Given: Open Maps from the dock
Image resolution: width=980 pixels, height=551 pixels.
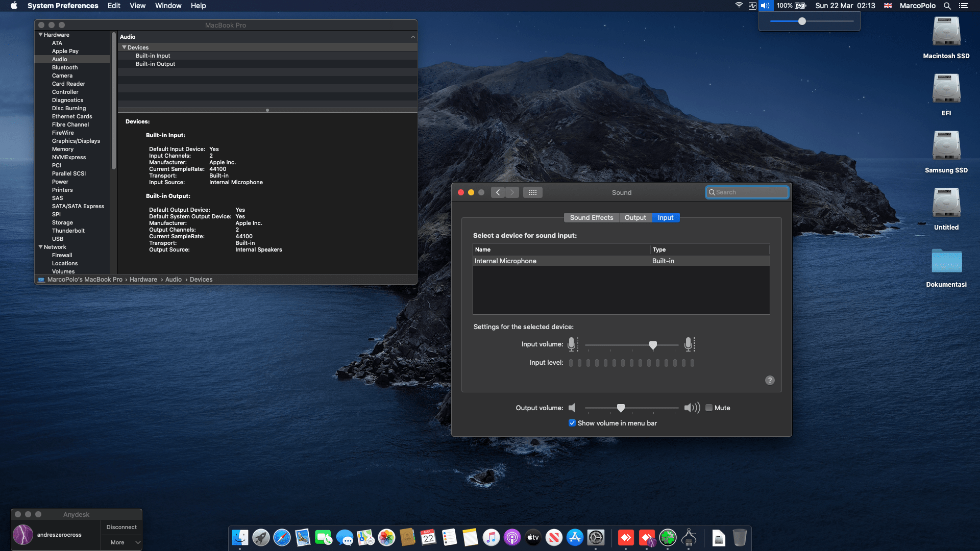Looking at the screenshot, I should 365,537.
